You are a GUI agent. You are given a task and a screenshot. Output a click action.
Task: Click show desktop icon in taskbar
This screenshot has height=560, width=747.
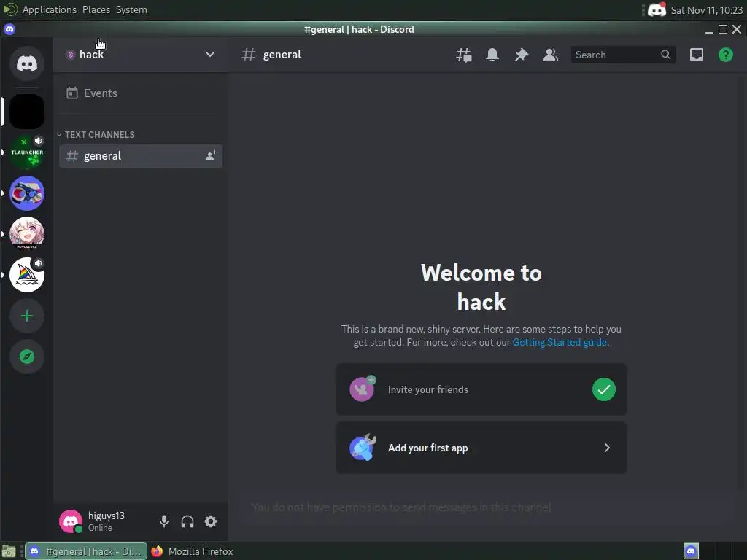9,551
